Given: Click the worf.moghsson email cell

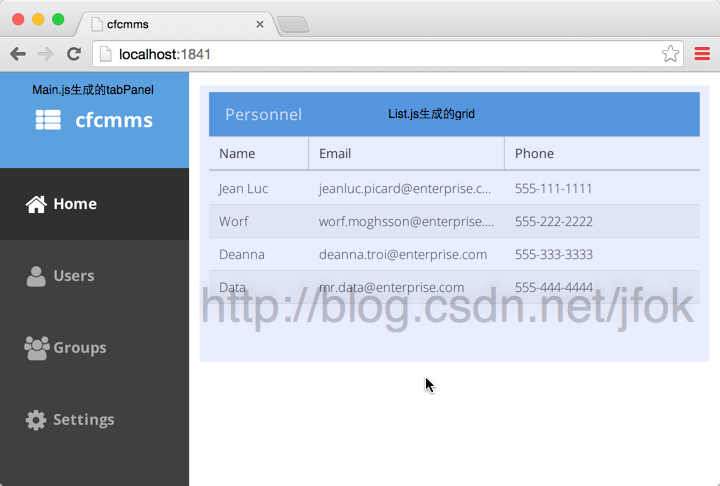Looking at the screenshot, I should click(406, 221).
